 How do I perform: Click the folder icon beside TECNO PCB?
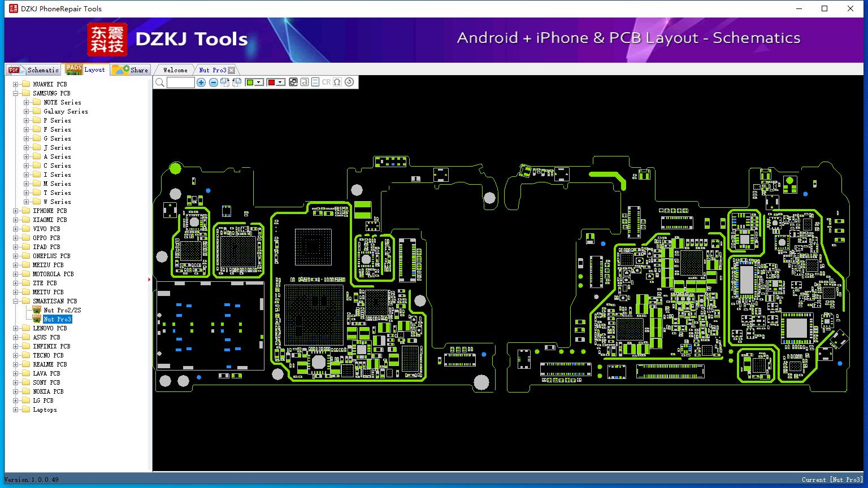(x=26, y=355)
